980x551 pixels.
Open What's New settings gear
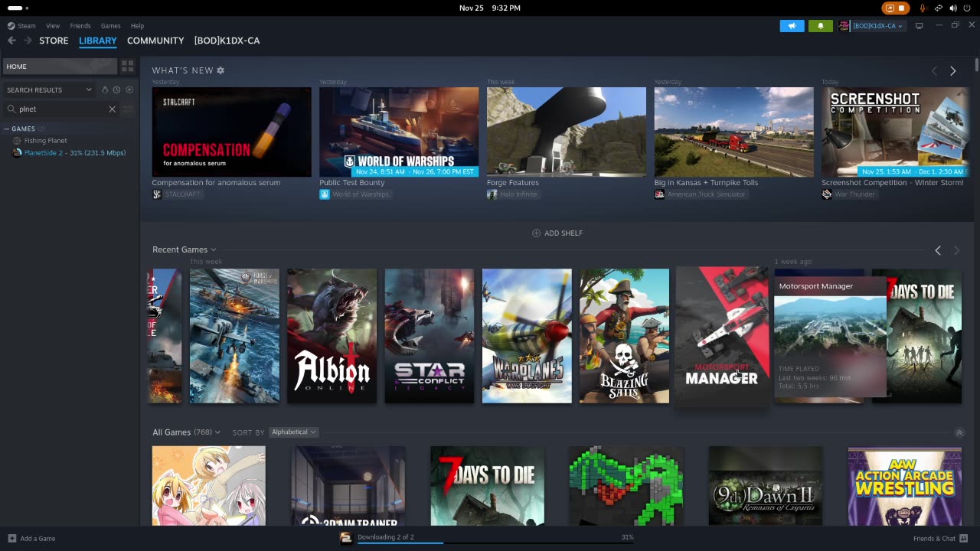(x=220, y=70)
